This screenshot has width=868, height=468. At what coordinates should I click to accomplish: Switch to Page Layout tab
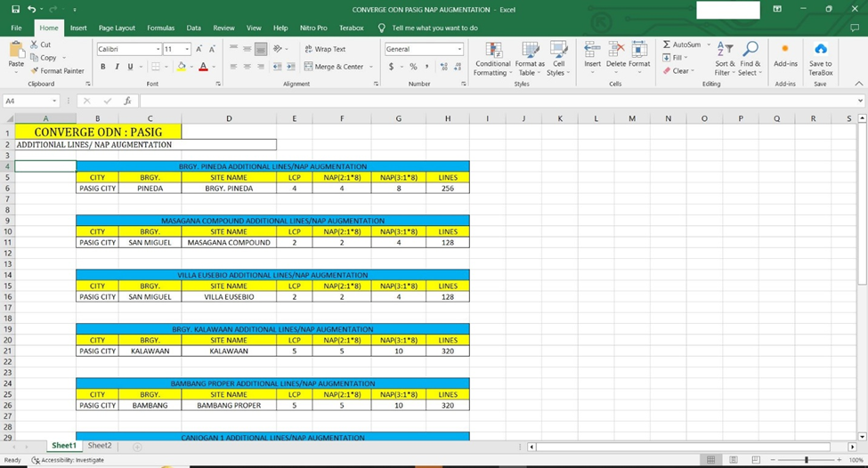click(x=117, y=28)
